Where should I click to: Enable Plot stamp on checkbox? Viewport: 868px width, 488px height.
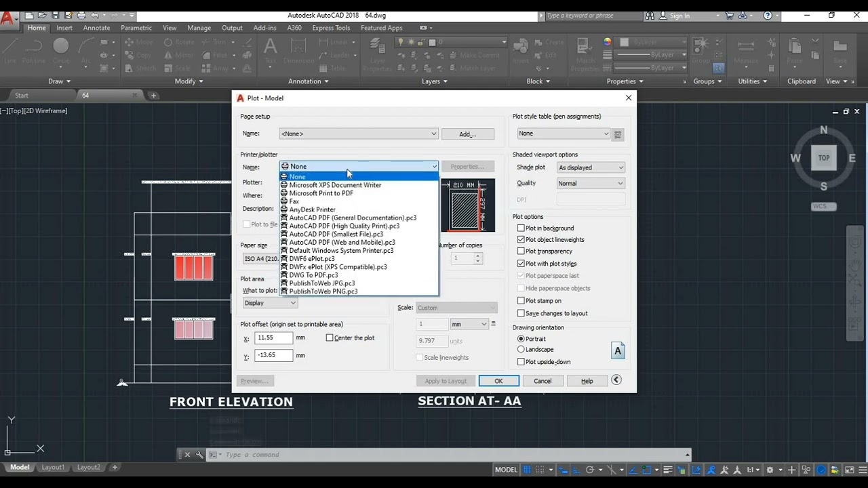click(x=521, y=301)
